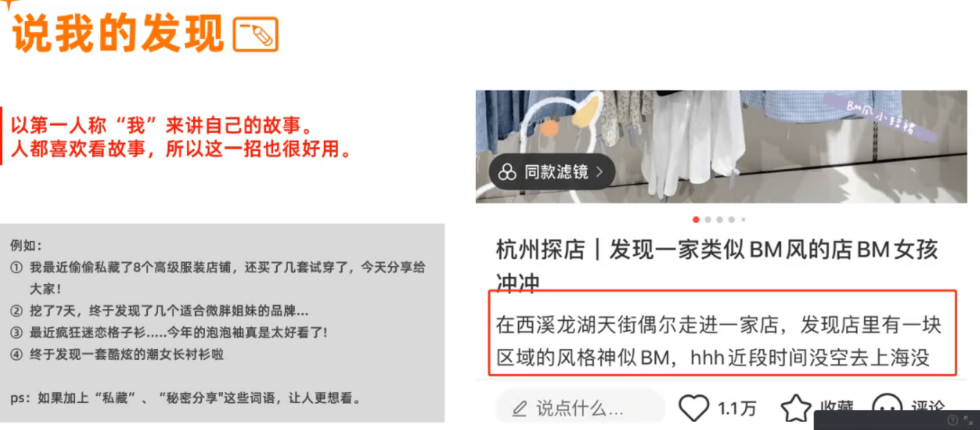Open the clothing store photo
980x430 pixels.
[721, 147]
